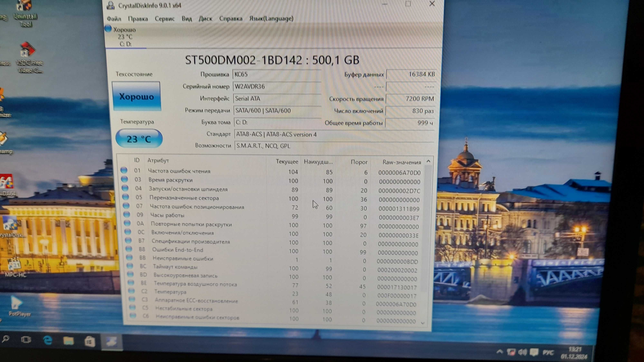
Task: Launch Microsoft Edge from the taskbar
Action: pos(47,340)
